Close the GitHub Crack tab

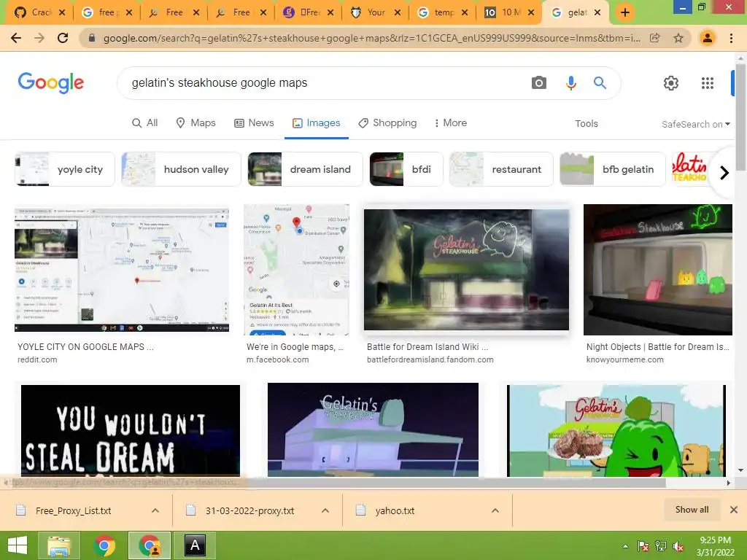tap(62, 12)
